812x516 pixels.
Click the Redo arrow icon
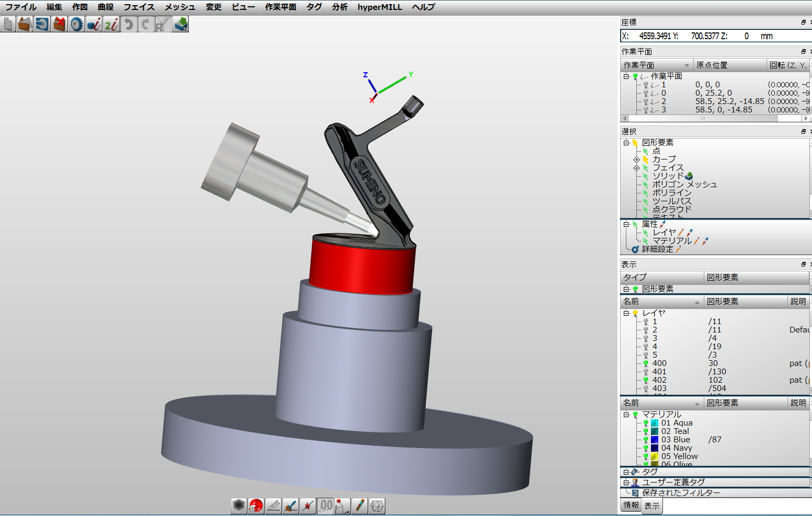coord(145,25)
